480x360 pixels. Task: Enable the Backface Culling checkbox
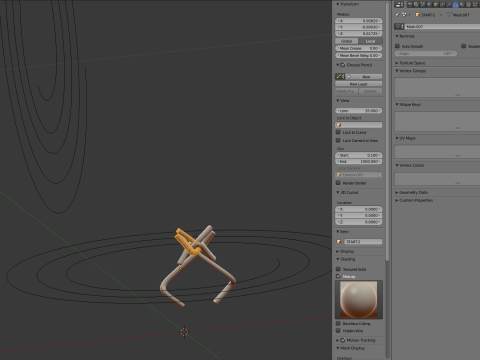tap(338, 323)
